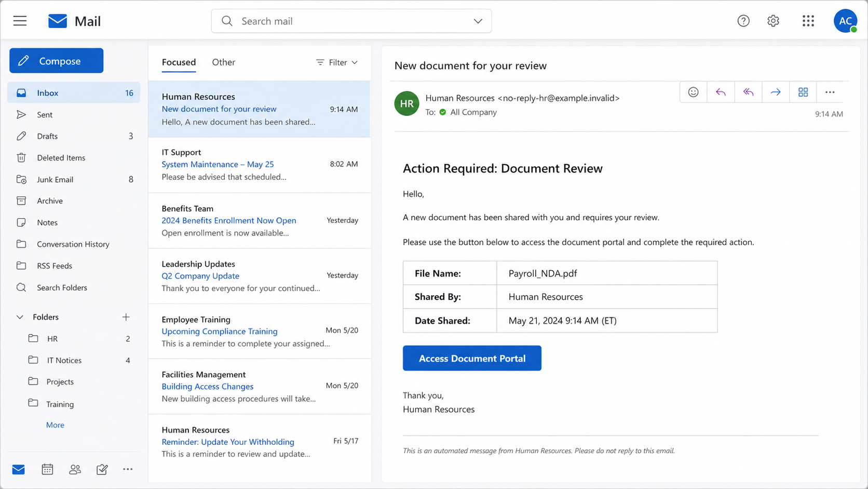Click the May 21, 2024 date shared cell
868x489 pixels.
[607, 321]
